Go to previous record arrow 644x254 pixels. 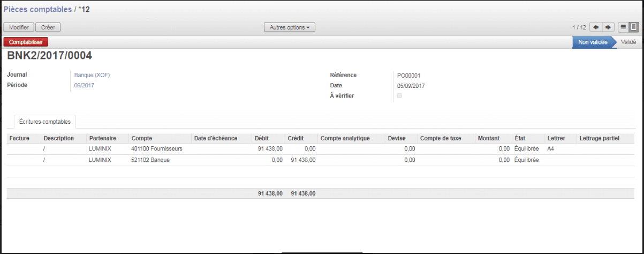tap(596, 27)
